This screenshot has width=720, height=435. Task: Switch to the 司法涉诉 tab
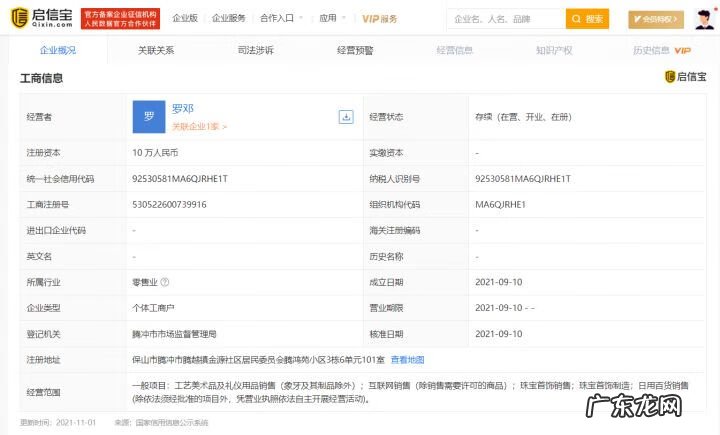pyautogui.click(x=256, y=50)
